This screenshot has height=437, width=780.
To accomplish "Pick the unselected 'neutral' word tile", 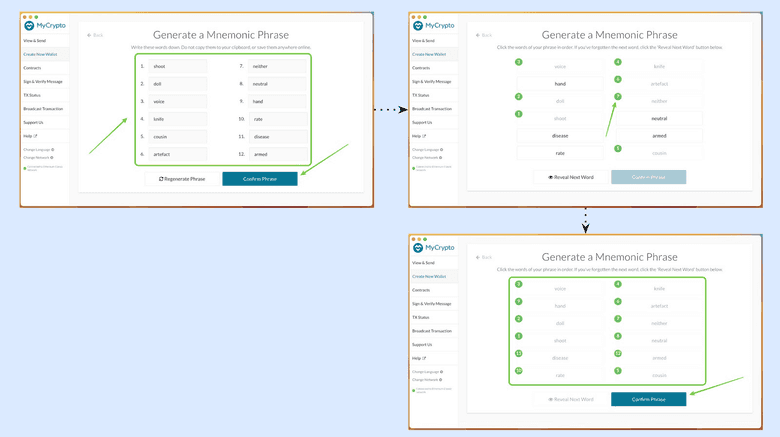I will click(x=659, y=118).
